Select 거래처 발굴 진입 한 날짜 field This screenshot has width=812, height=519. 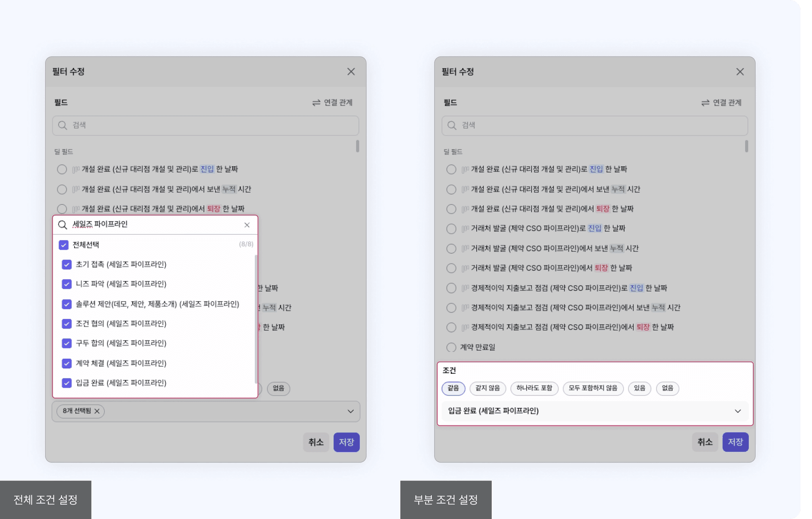point(451,229)
